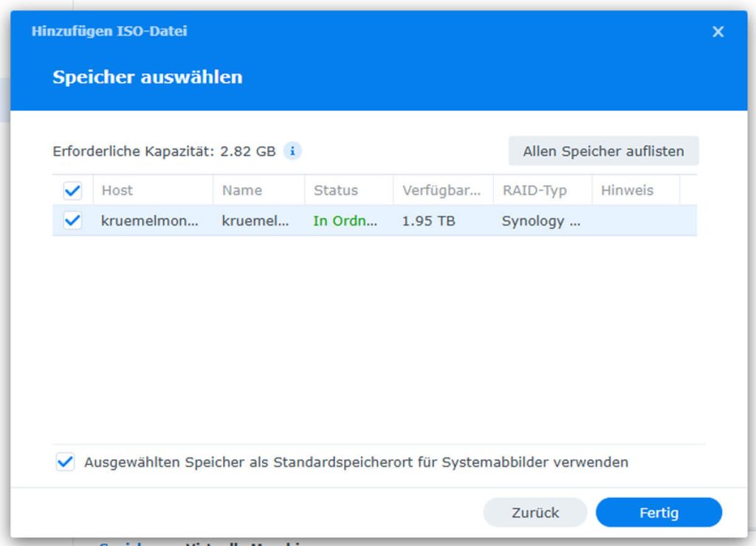
Task: Sort table by Status column header
Action: point(336,191)
